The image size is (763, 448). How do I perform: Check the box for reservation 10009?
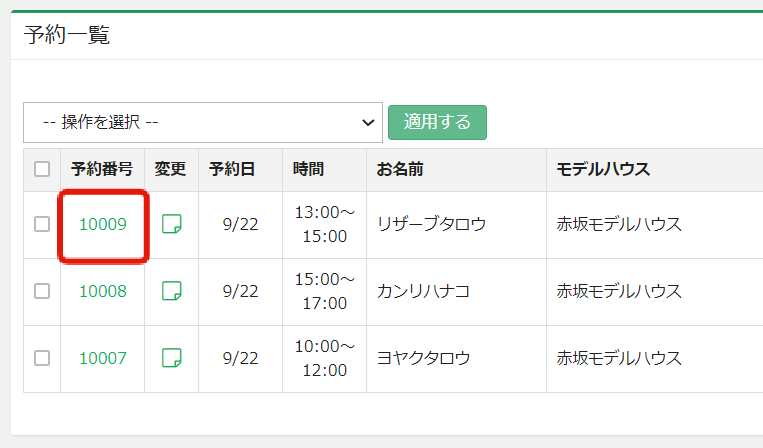point(42,224)
